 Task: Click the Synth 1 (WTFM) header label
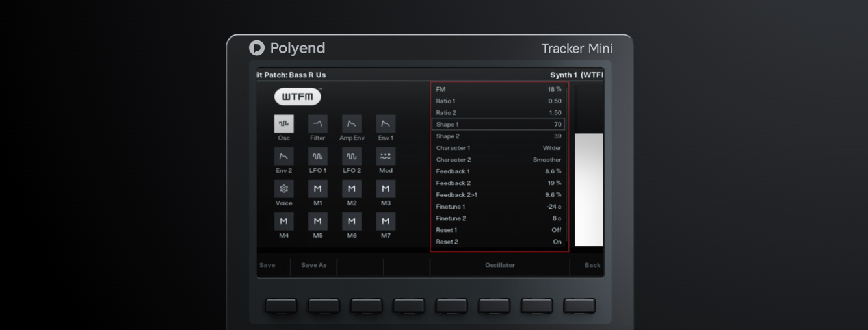(577, 75)
